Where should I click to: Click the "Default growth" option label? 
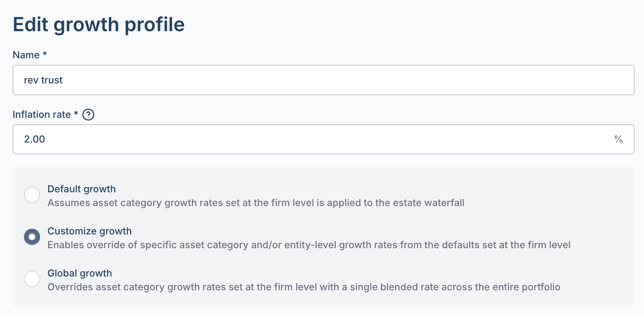(x=81, y=189)
